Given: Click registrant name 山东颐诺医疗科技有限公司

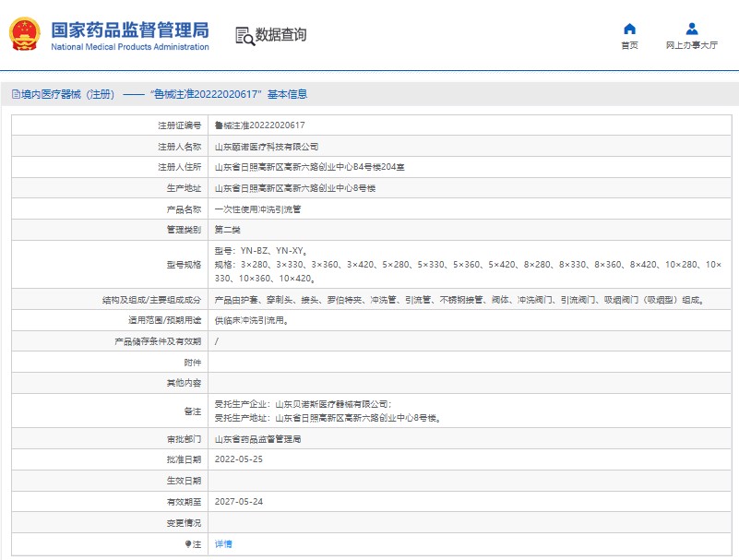Looking at the screenshot, I should click(x=267, y=146).
